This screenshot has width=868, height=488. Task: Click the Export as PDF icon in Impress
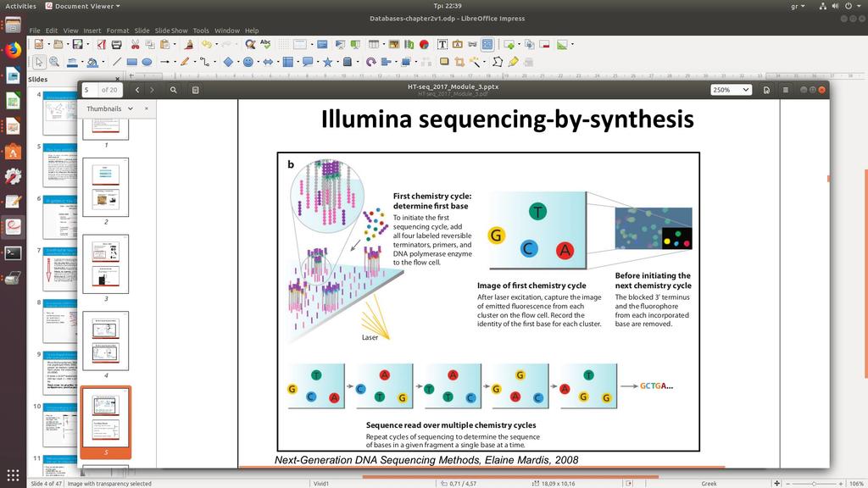click(102, 44)
